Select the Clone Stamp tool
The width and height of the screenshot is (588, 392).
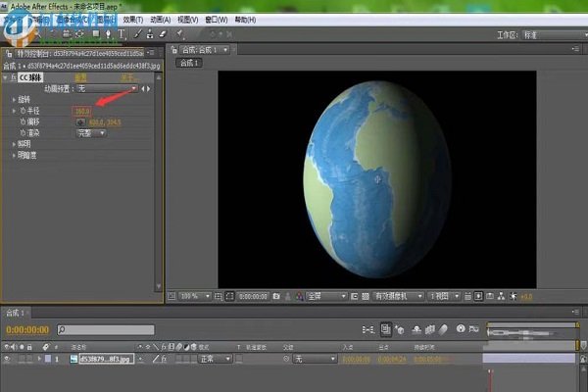click(150, 33)
